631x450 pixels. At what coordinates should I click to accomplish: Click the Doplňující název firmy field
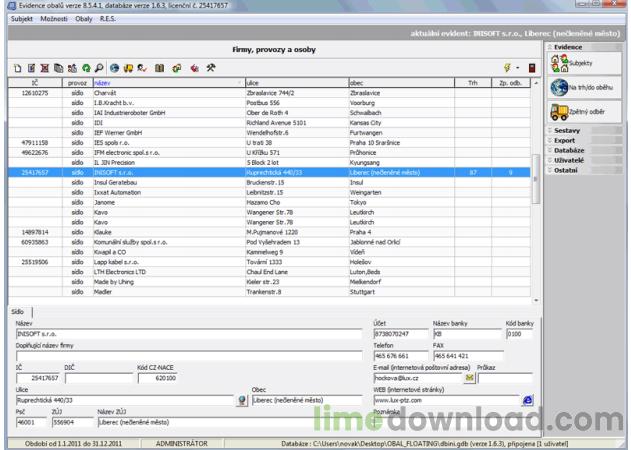tap(189, 356)
